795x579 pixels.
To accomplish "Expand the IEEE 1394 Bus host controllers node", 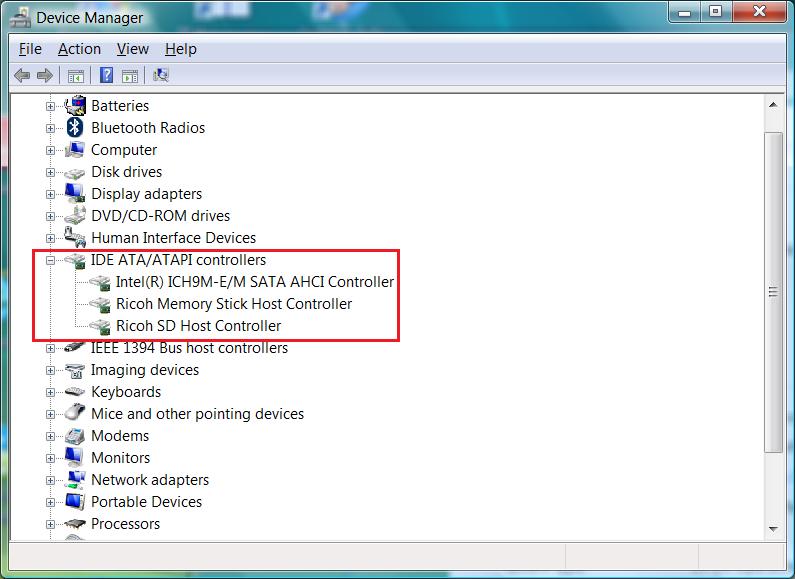I will click(x=50, y=348).
